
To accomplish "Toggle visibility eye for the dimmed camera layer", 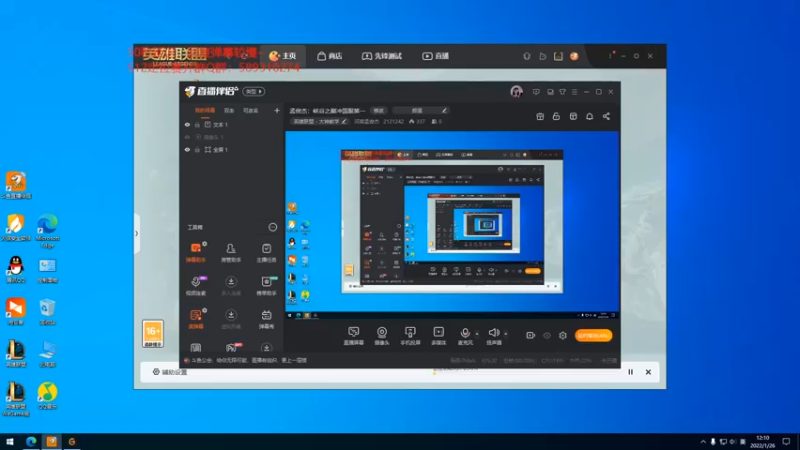I will point(187,137).
